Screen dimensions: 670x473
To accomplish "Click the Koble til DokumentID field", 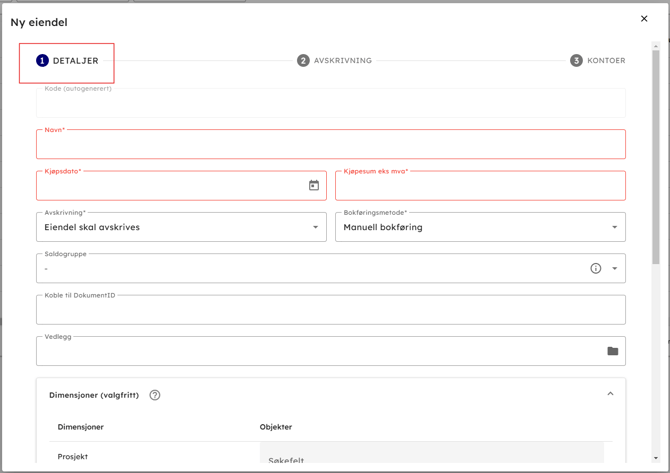I will click(330, 310).
